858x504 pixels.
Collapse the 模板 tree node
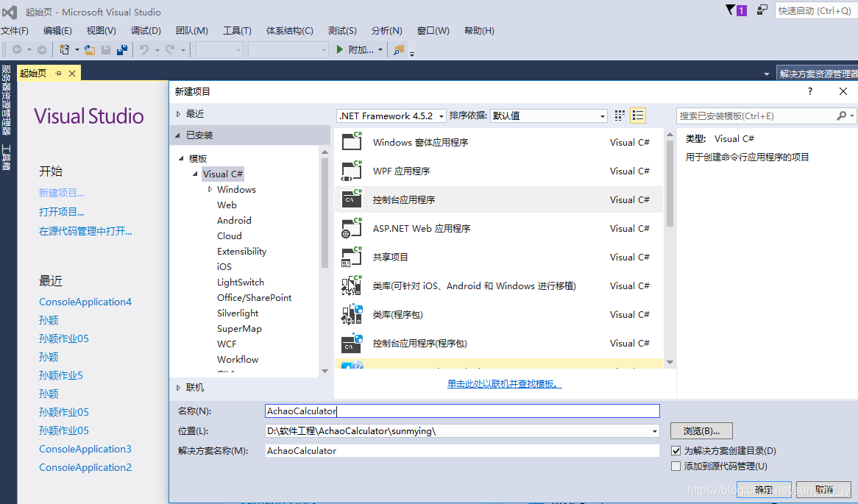coord(181,158)
